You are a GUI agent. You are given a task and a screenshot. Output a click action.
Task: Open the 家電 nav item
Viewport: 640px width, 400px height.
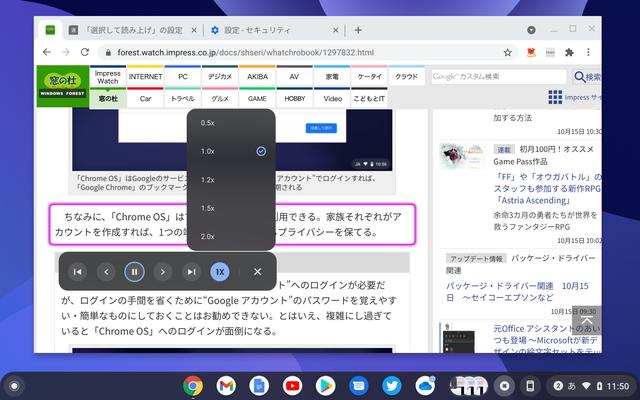click(332, 77)
